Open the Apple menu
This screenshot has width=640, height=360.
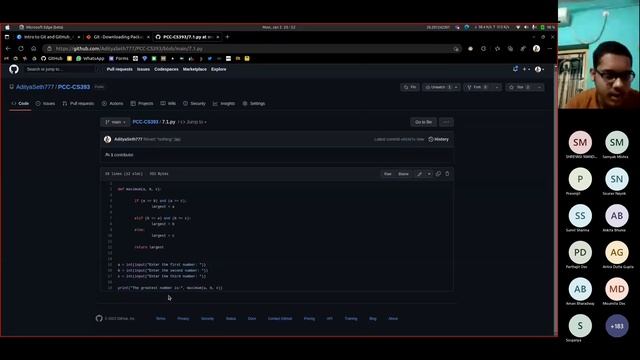tap(7, 27)
